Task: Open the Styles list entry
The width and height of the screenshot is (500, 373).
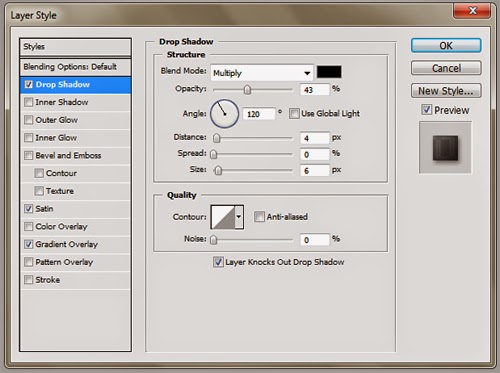Action: (x=75, y=47)
